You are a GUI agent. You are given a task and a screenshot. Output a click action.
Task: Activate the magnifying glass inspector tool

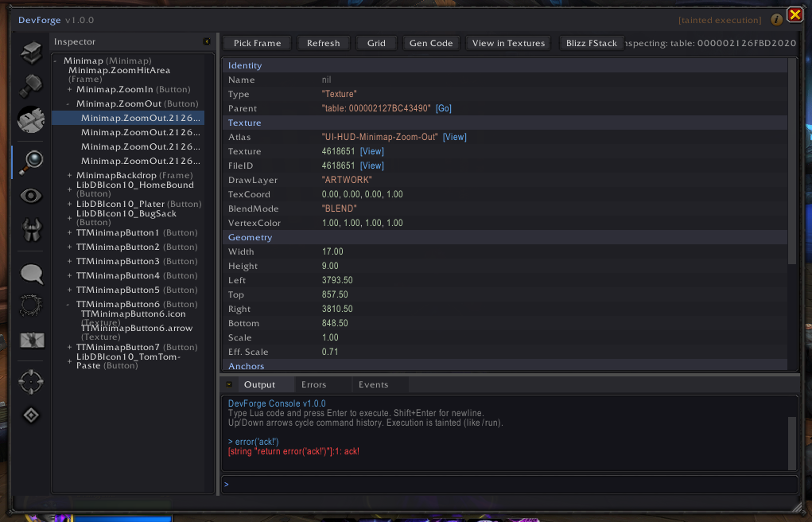(x=30, y=160)
